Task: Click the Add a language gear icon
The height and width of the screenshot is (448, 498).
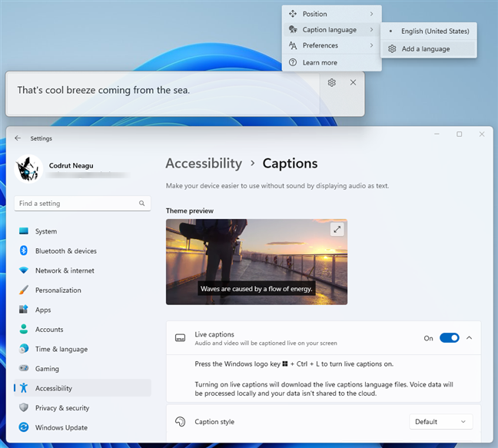Action: tap(392, 49)
